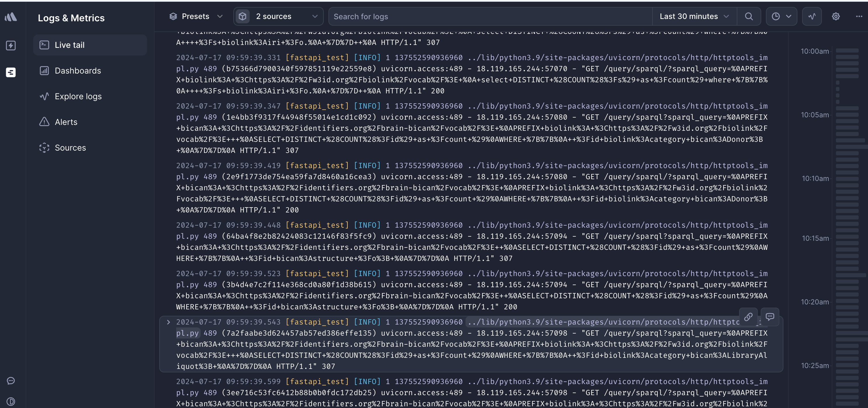The height and width of the screenshot is (408, 868).
Task: Expand the 09:59:39.543 log entry chevron
Action: 168,322
